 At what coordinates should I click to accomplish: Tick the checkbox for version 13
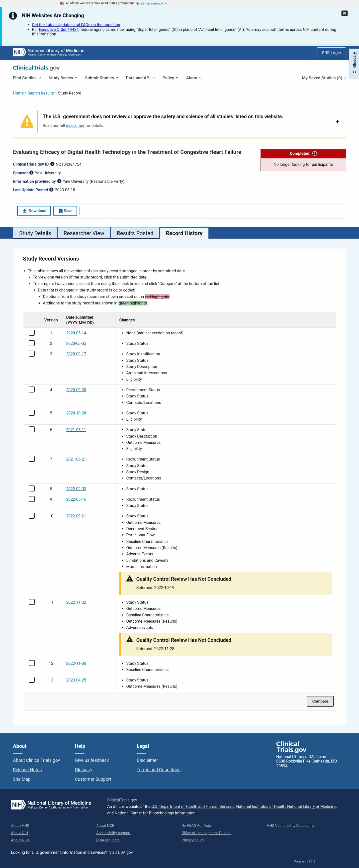(x=32, y=680)
